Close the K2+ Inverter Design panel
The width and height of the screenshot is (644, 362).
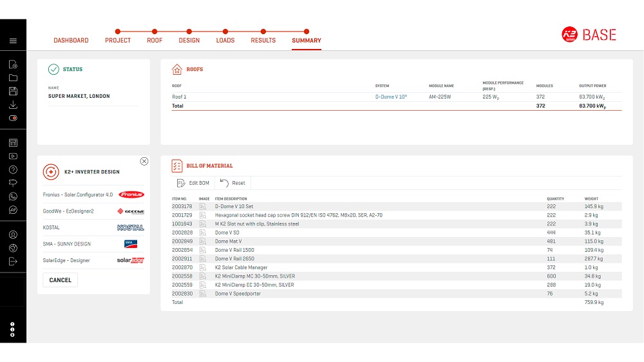click(144, 161)
